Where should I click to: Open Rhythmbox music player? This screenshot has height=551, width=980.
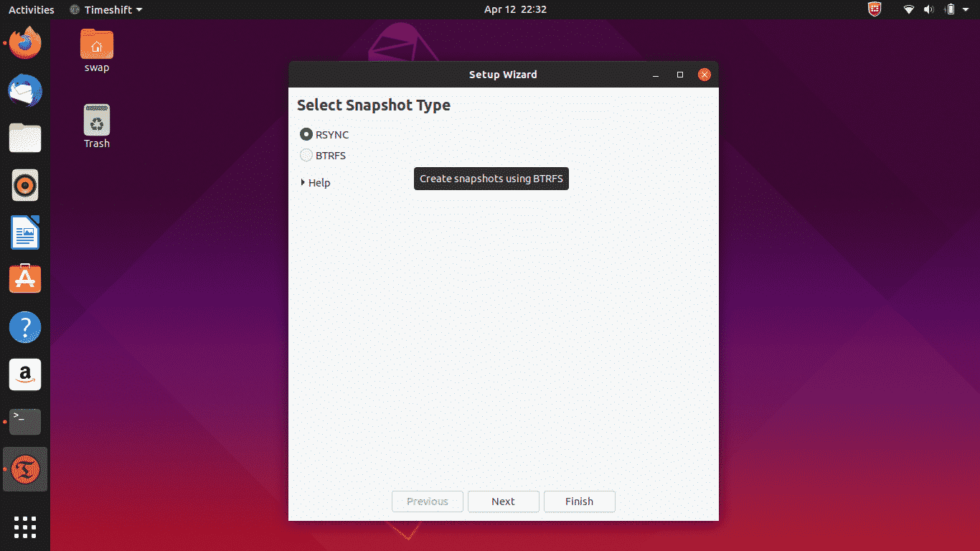(x=25, y=185)
